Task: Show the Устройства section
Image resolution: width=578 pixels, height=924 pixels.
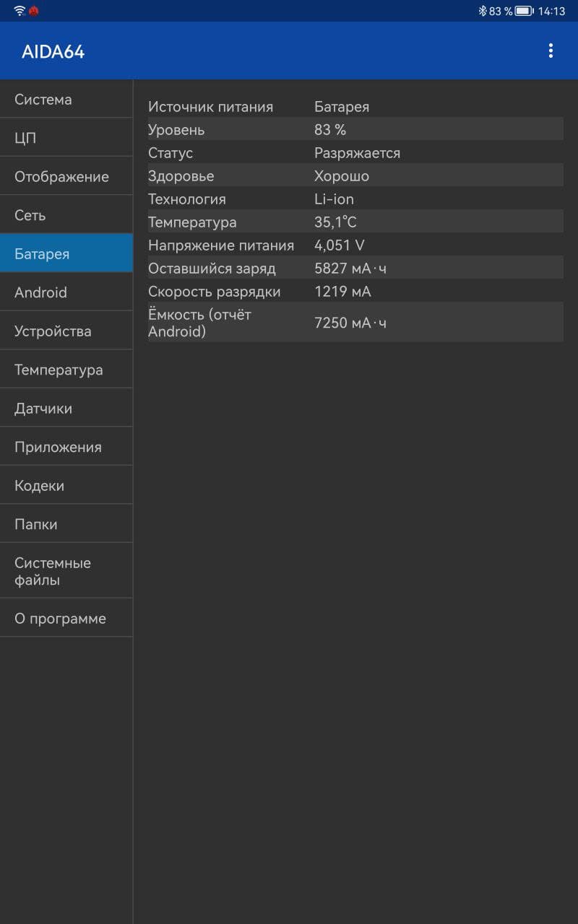Action: pos(66,331)
